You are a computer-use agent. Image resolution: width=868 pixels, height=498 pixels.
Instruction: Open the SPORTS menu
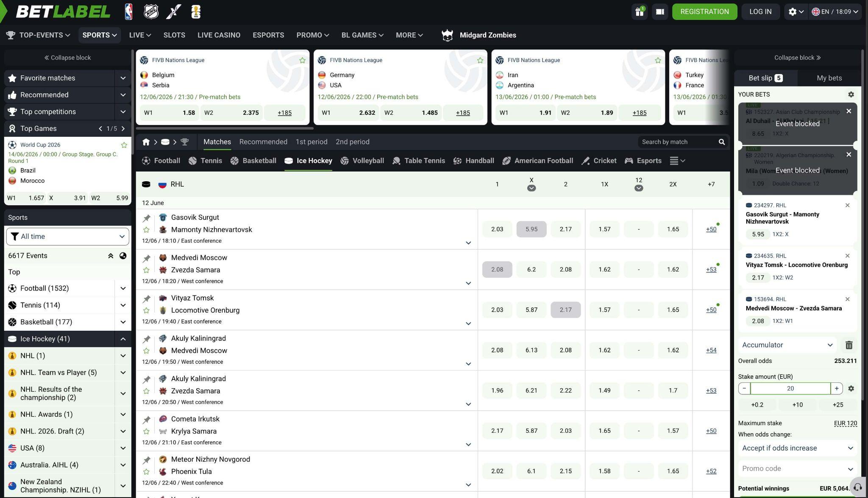click(100, 35)
